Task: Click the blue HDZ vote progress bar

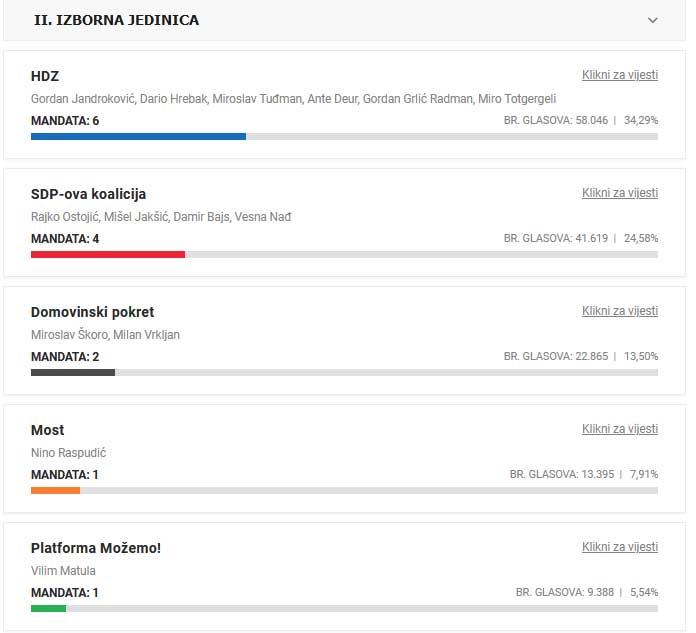Action: click(138, 136)
